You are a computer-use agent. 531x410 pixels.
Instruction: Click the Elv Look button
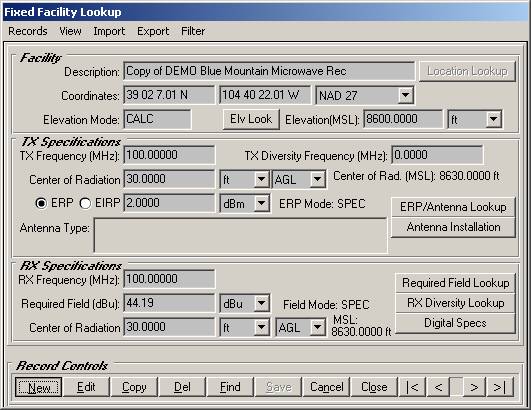coord(251,119)
